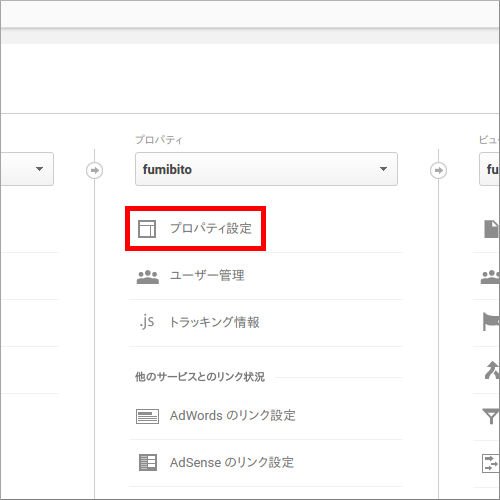Open トラッキング情報

coord(214,322)
